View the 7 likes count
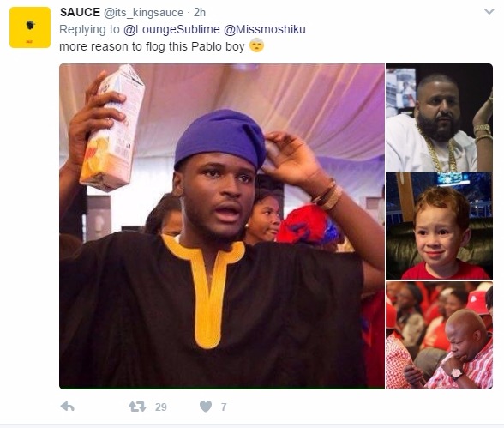 click(x=224, y=407)
